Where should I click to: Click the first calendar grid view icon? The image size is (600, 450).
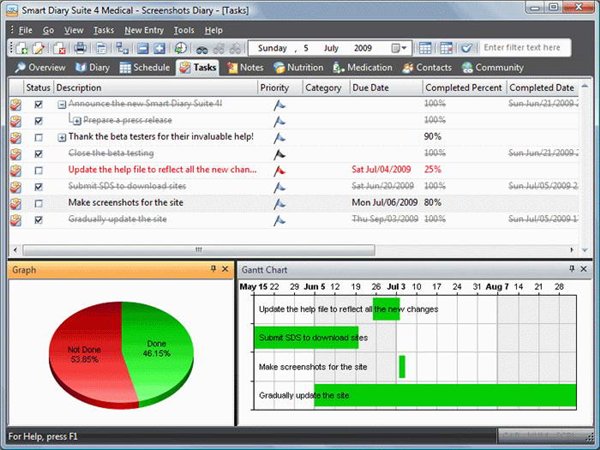coord(425,48)
